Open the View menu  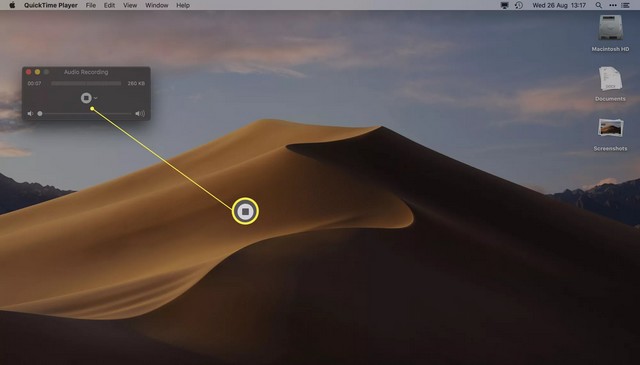click(x=130, y=5)
